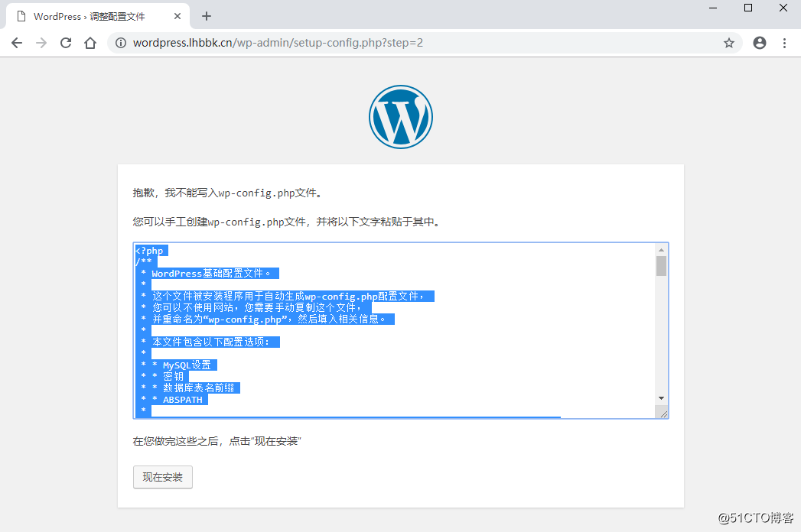Click the 密钥 line in code
The image size is (801, 532).
(x=173, y=376)
